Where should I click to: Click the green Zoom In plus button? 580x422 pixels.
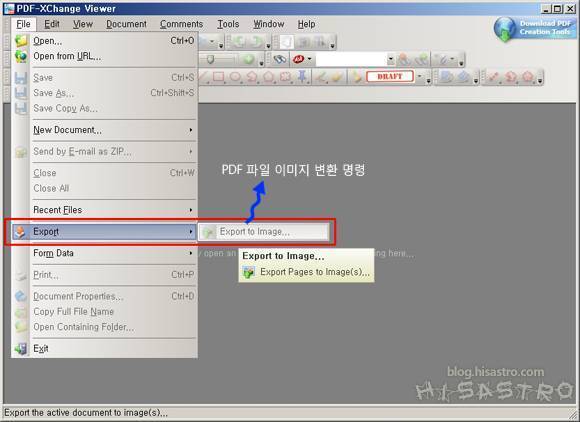(x=249, y=59)
